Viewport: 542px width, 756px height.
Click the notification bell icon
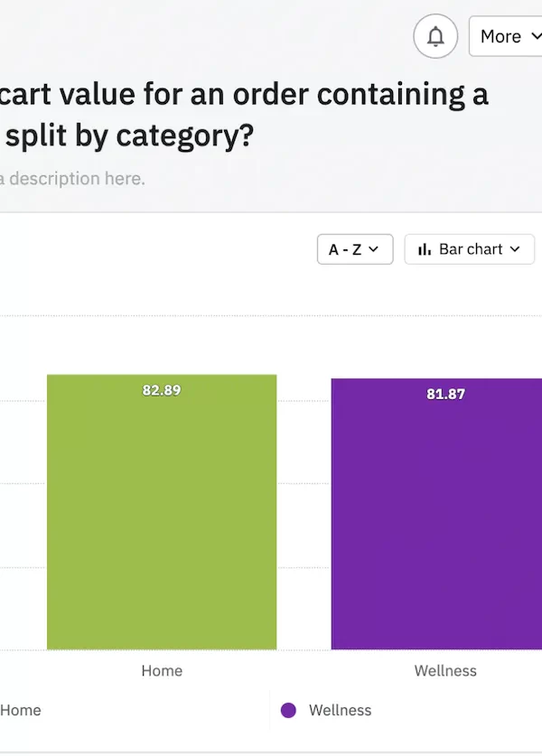pyautogui.click(x=435, y=36)
